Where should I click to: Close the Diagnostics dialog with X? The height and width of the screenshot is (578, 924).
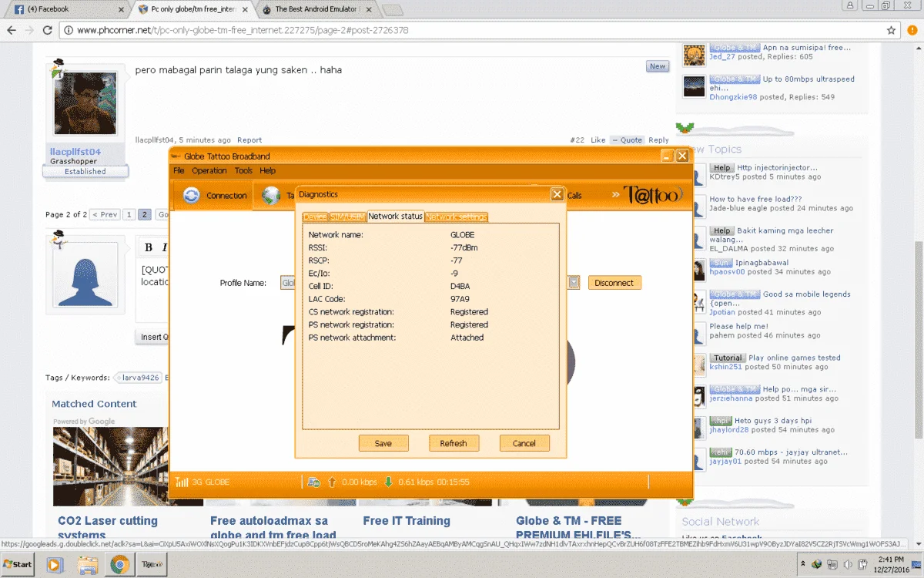pos(557,194)
